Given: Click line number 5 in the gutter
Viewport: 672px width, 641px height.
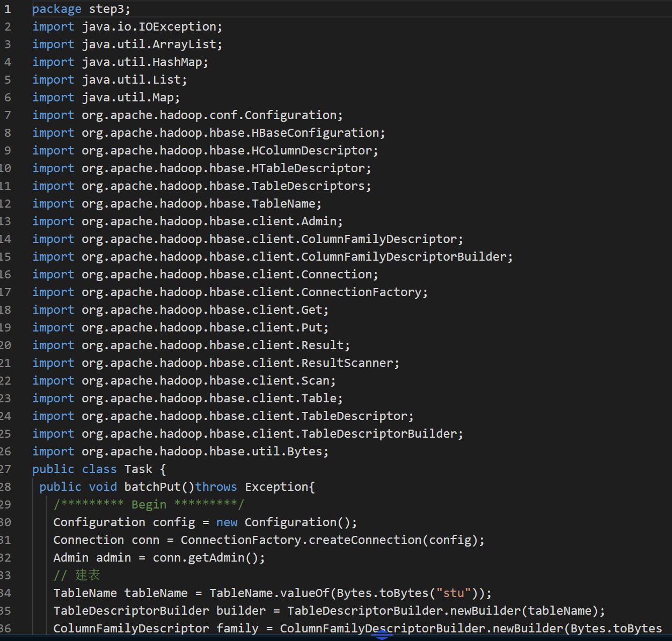Looking at the screenshot, I should pos(8,80).
